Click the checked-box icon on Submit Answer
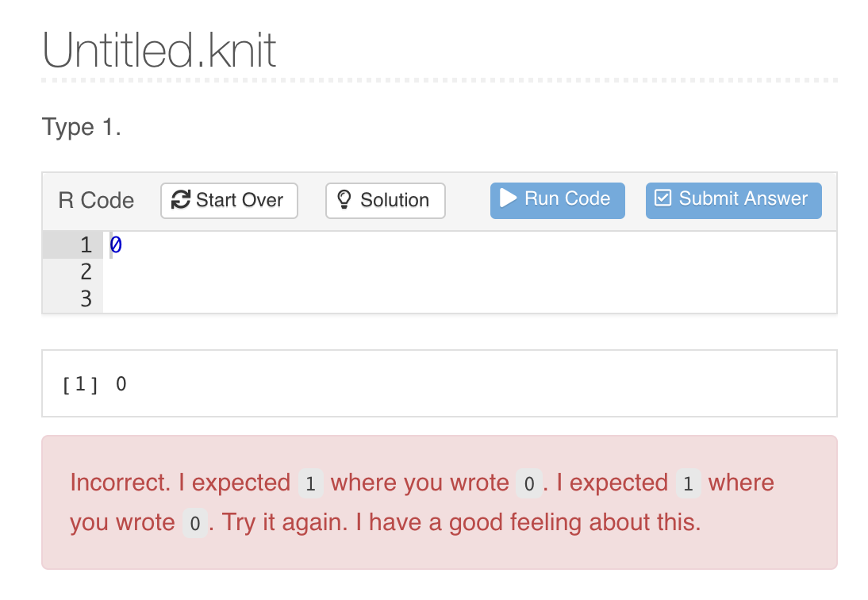 [x=662, y=198]
